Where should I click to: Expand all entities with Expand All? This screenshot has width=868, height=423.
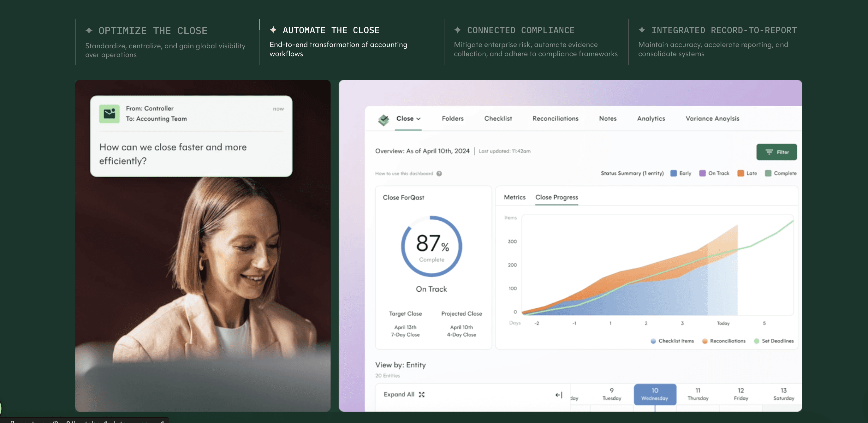pyautogui.click(x=399, y=394)
